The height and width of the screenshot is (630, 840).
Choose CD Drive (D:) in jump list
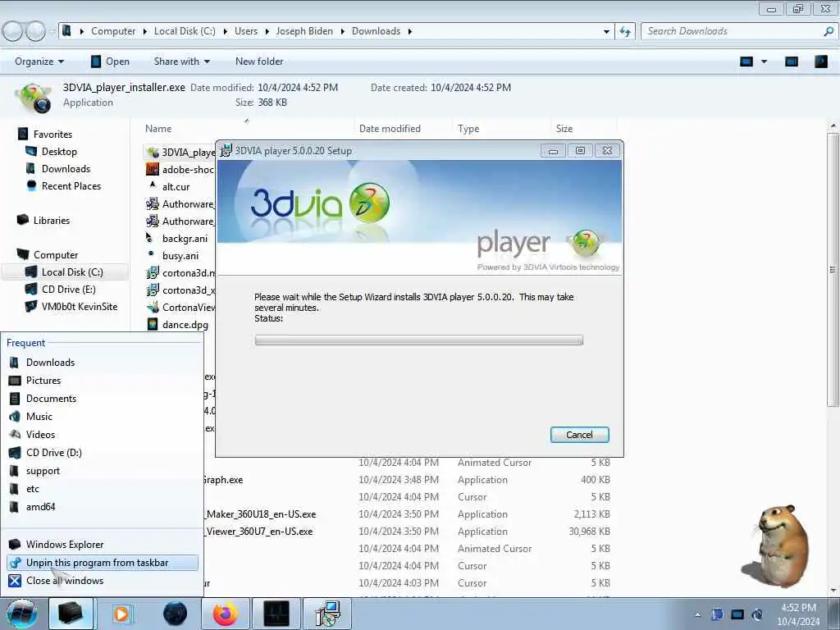point(102,453)
